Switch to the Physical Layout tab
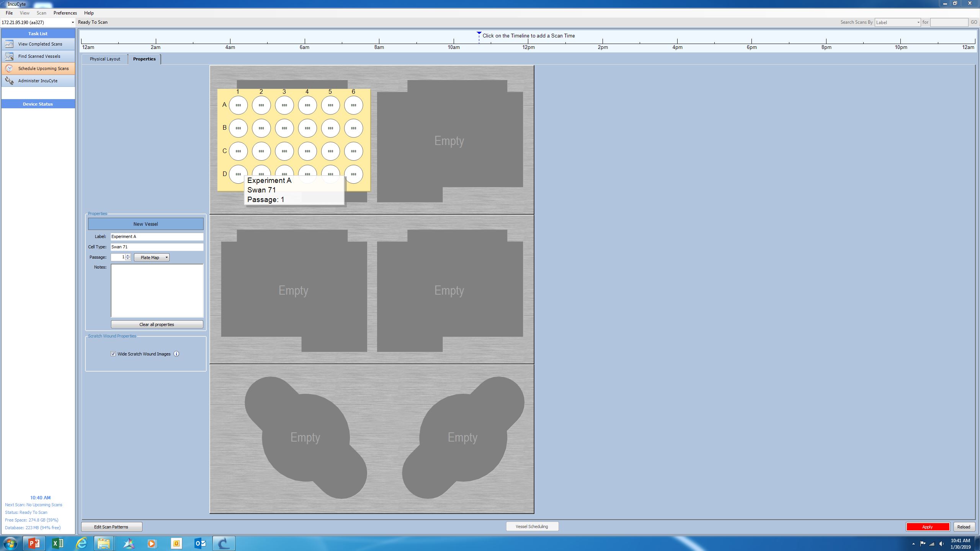The width and height of the screenshot is (980, 551). click(105, 59)
